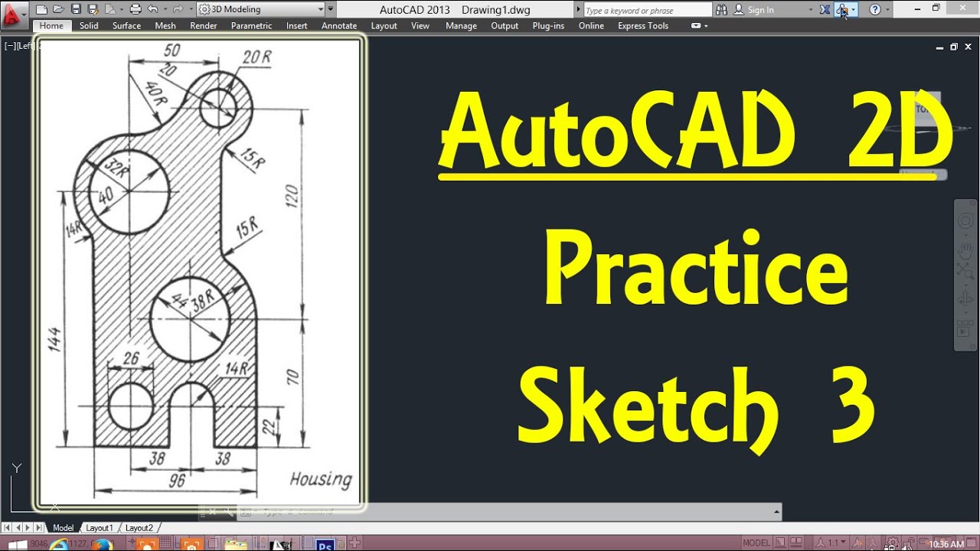Screen dimensions: 980x551
Task: Switch to the Mesh ribbon tab
Action: pyautogui.click(x=165, y=25)
